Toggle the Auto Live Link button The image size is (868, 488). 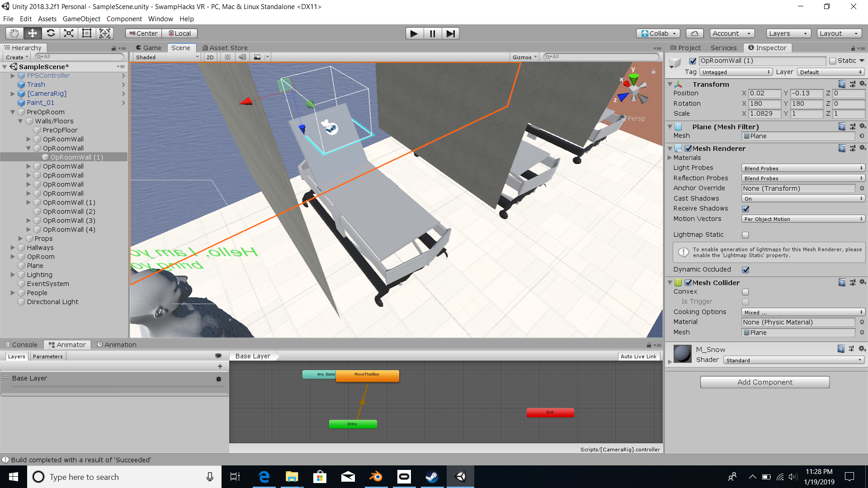pyautogui.click(x=638, y=357)
